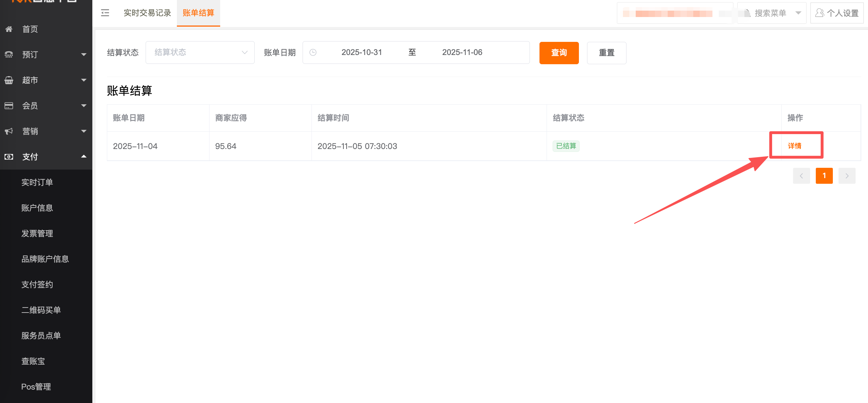Expand the 预订 sidebar menu arrow
This screenshot has width=868, height=403.
pyautogui.click(x=84, y=55)
